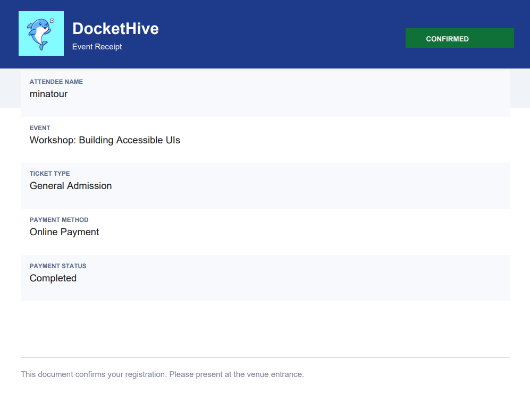Viewport: 530px width, 420px height.
Task: Click the PAYMENT METHOD label
Action: pyautogui.click(x=59, y=220)
